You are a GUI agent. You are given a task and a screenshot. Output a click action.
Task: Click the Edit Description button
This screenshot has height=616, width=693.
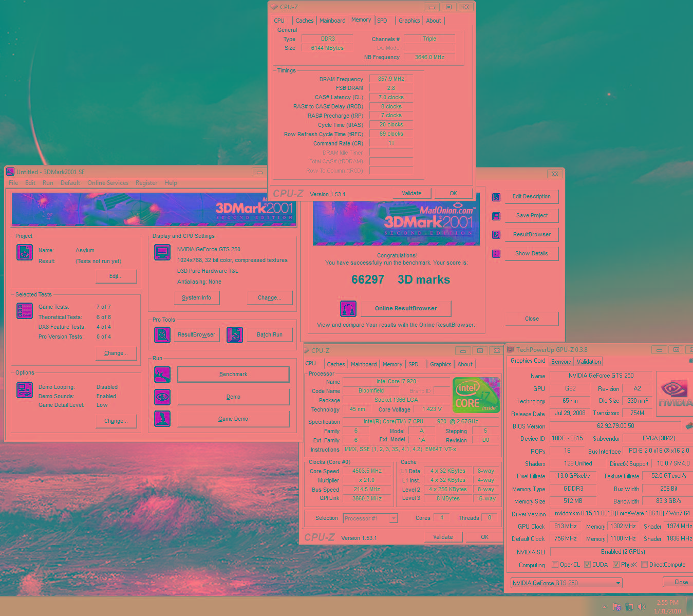(532, 197)
